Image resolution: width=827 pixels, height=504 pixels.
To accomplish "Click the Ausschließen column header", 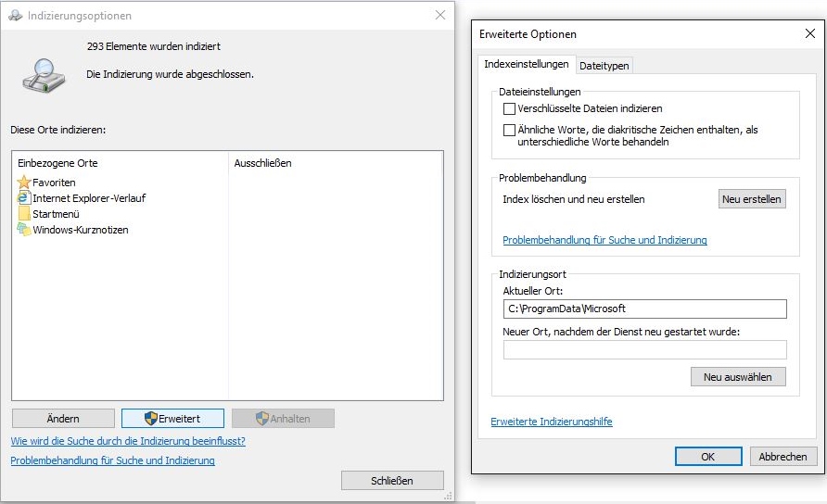I will pyautogui.click(x=262, y=163).
